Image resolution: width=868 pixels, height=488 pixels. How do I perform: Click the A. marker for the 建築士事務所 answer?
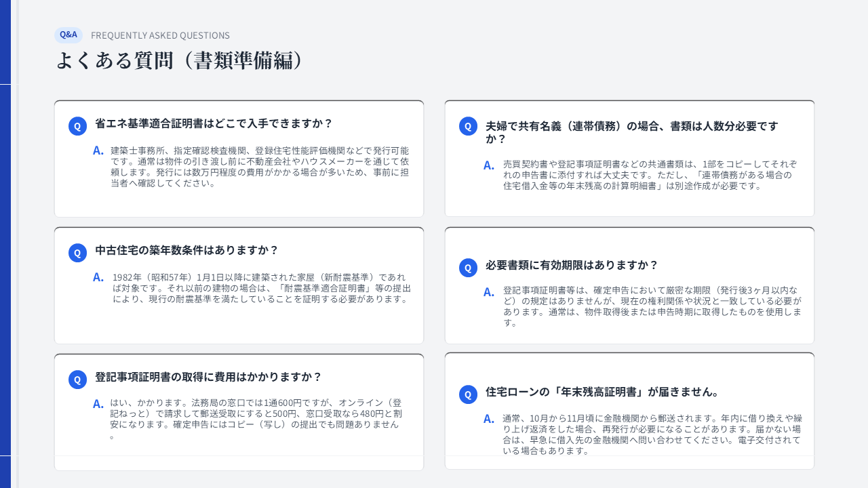98,150
